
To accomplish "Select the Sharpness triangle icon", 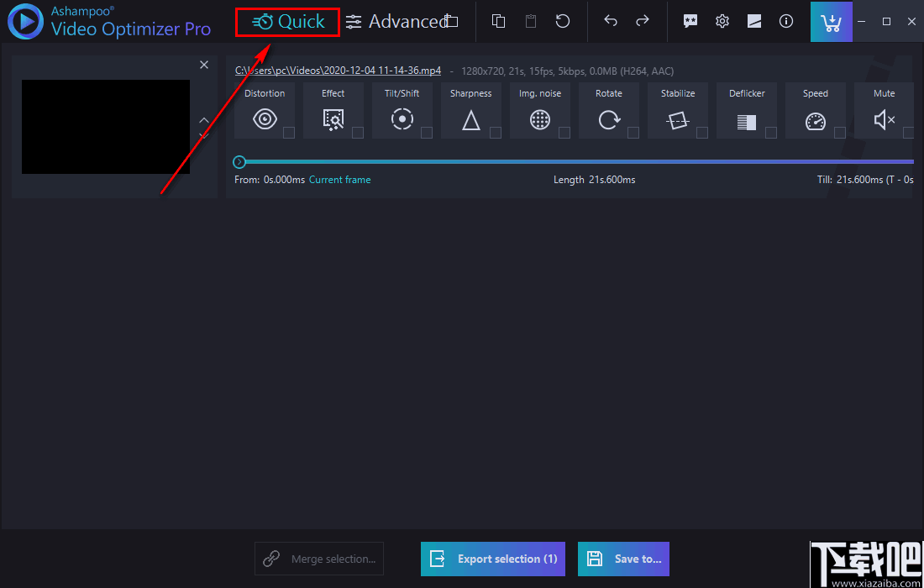I will pos(471,119).
